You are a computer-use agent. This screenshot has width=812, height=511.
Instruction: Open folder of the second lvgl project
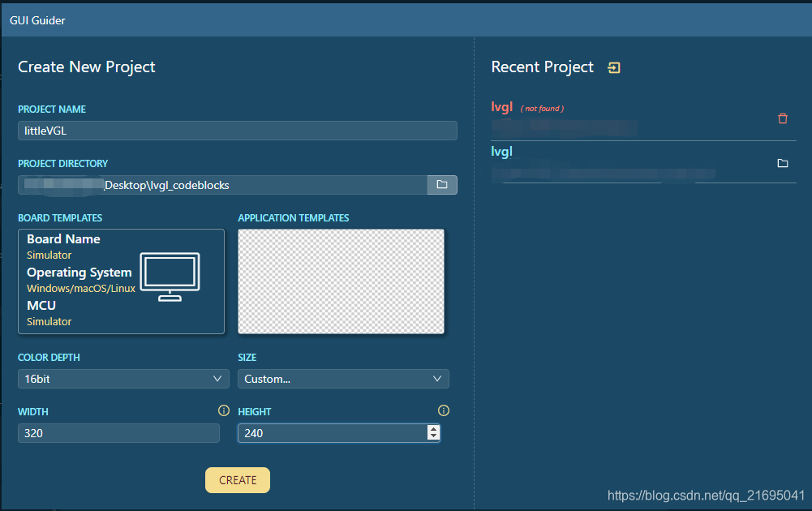(x=783, y=163)
